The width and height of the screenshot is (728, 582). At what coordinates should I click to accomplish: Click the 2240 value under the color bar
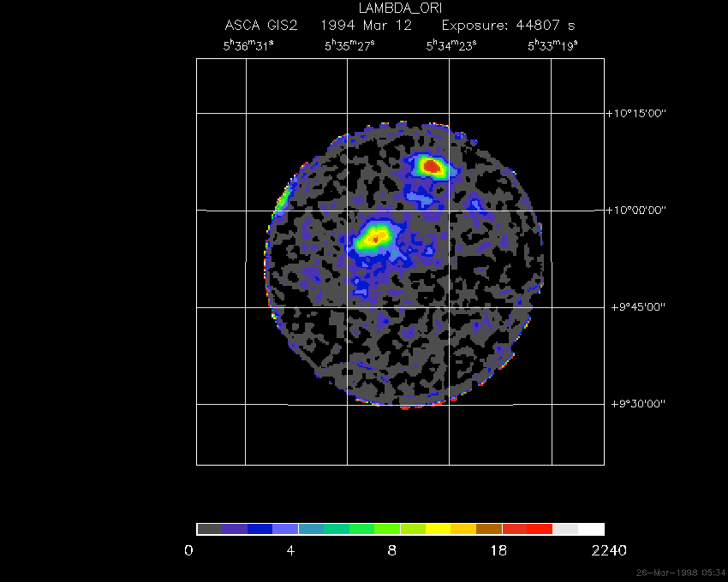pos(609,551)
